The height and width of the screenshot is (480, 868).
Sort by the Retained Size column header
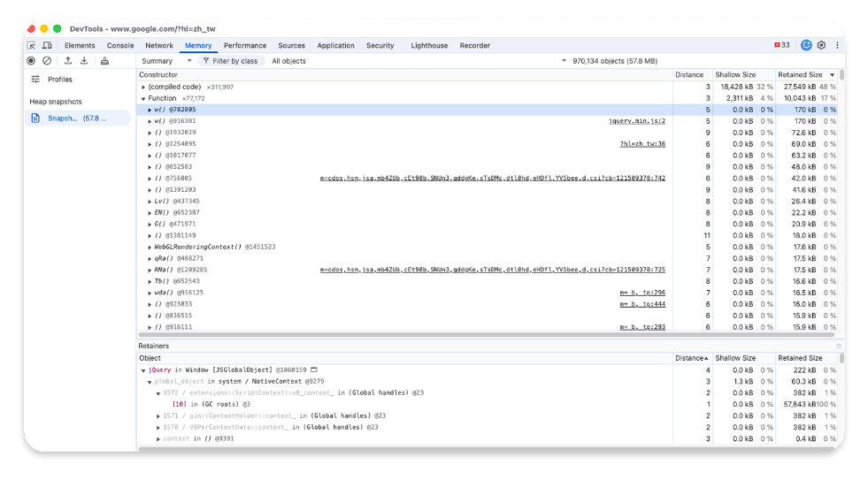pos(806,74)
